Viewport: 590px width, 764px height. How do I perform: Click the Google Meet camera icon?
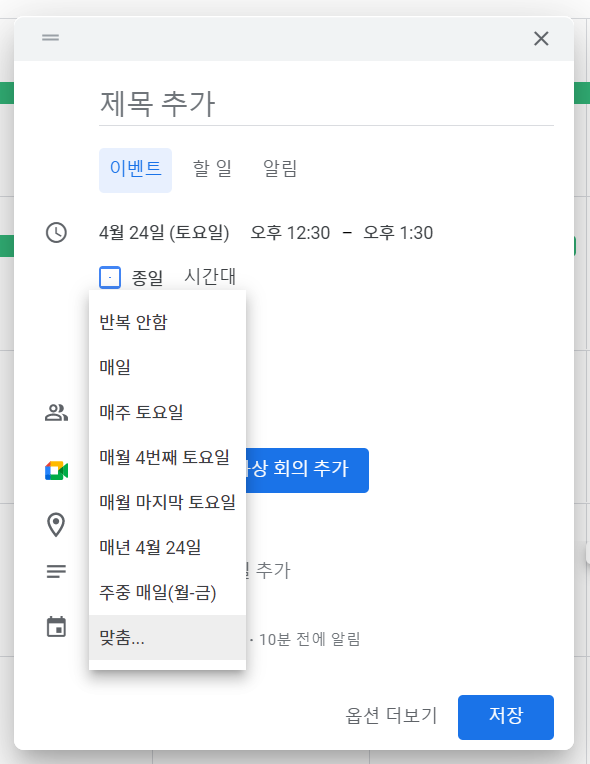pyautogui.click(x=57, y=471)
